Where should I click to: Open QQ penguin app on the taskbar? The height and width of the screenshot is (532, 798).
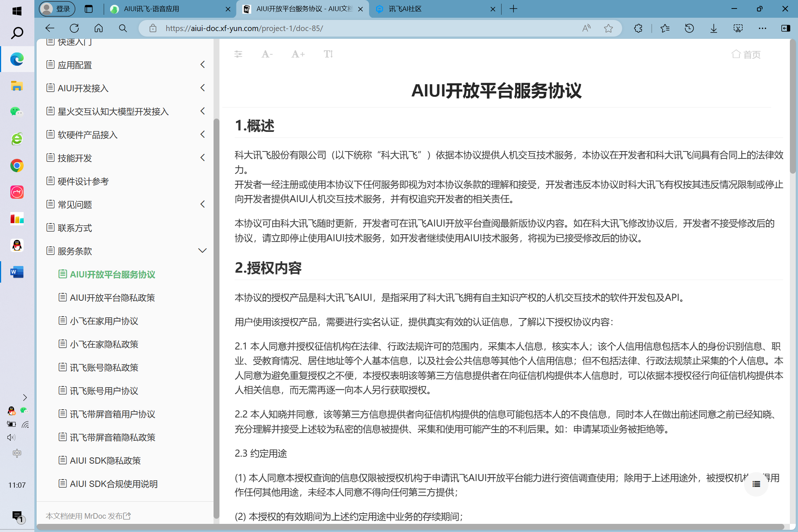pos(17,245)
